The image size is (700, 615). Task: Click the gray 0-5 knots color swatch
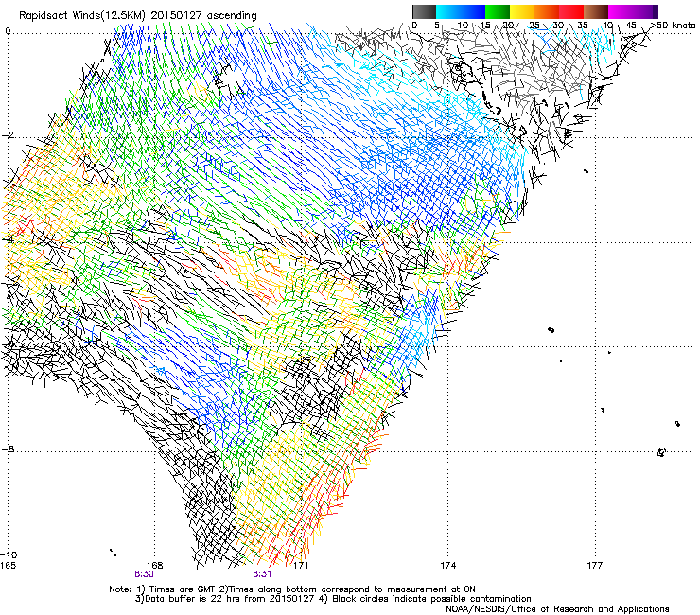(x=424, y=11)
